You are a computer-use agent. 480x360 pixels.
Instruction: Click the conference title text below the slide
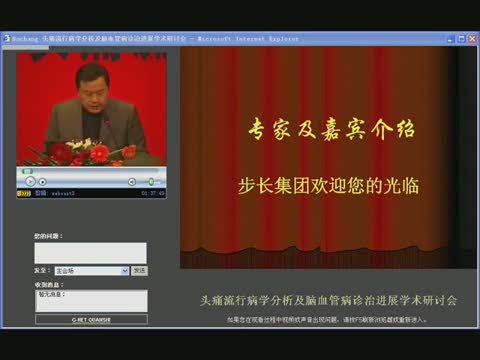click(x=328, y=300)
